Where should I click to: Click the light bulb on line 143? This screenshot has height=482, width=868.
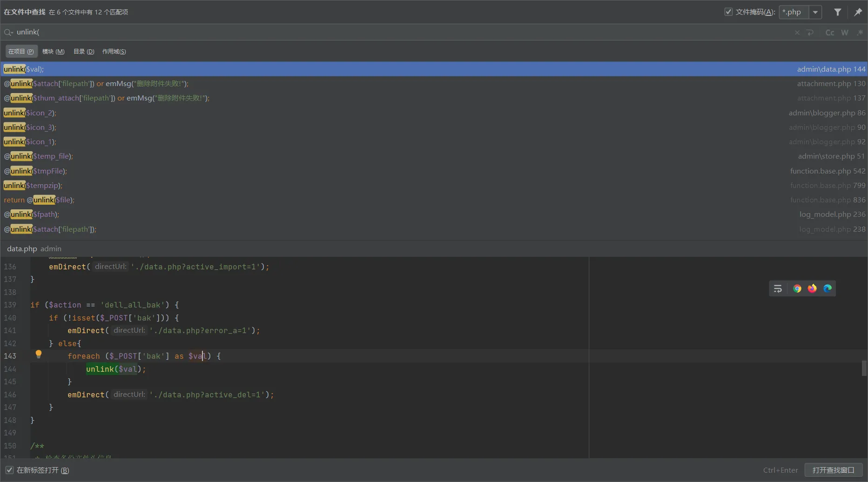(x=39, y=355)
